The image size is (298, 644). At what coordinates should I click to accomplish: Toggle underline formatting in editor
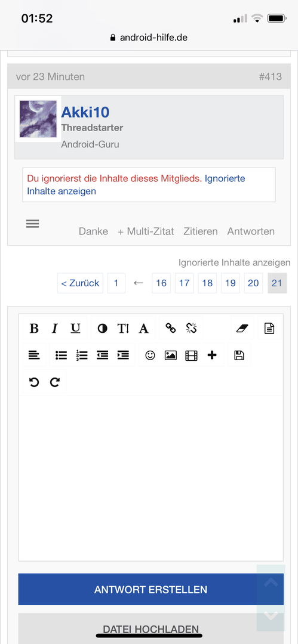pyautogui.click(x=75, y=328)
